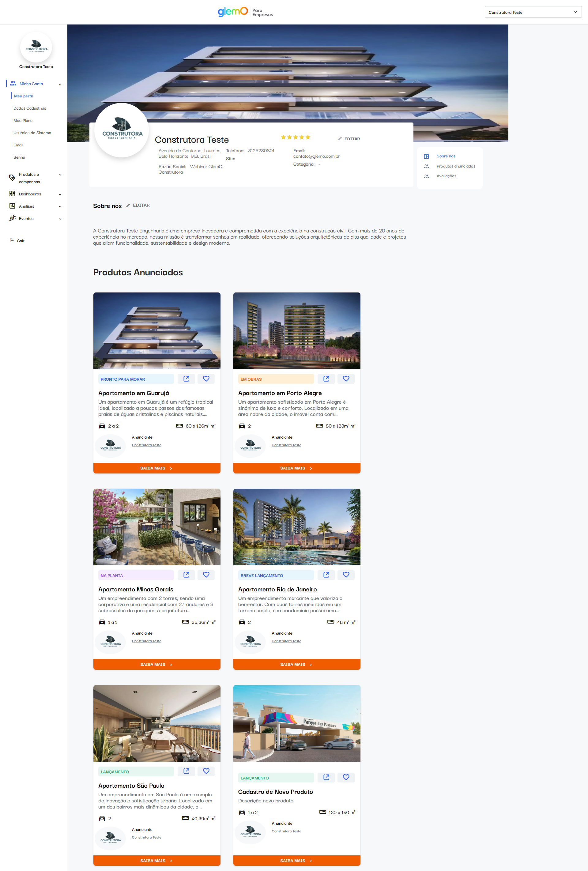
Task: Open Dados Cadastrais menu item
Action: click(30, 108)
